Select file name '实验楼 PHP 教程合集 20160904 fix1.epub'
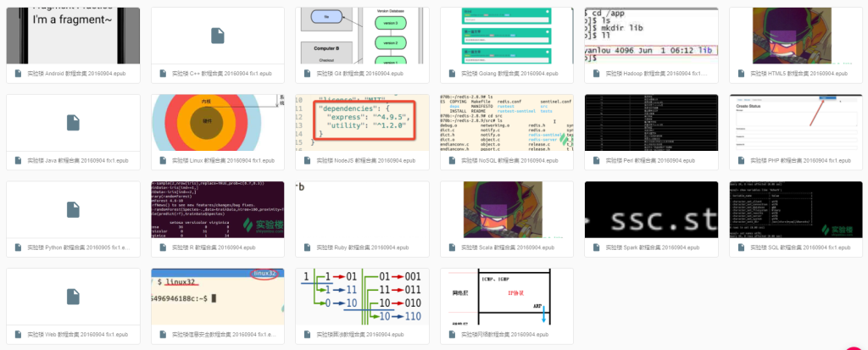868x350 pixels. (x=800, y=161)
